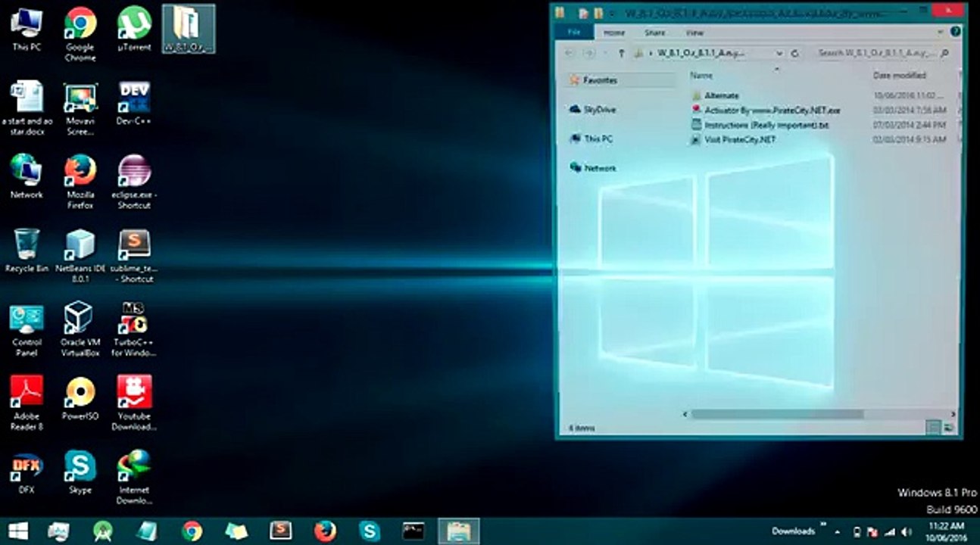
Task: Select the NetBeans IDE 8.0.1 shortcut
Action: (80, 256)
